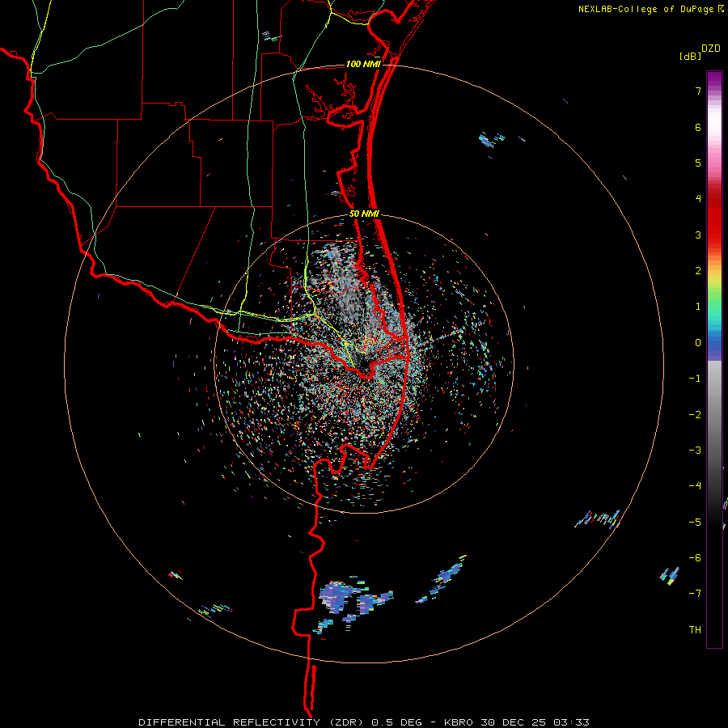Click the 3 value on the color scale
This screenshot has height=728, width=728.
coord(698,235)
